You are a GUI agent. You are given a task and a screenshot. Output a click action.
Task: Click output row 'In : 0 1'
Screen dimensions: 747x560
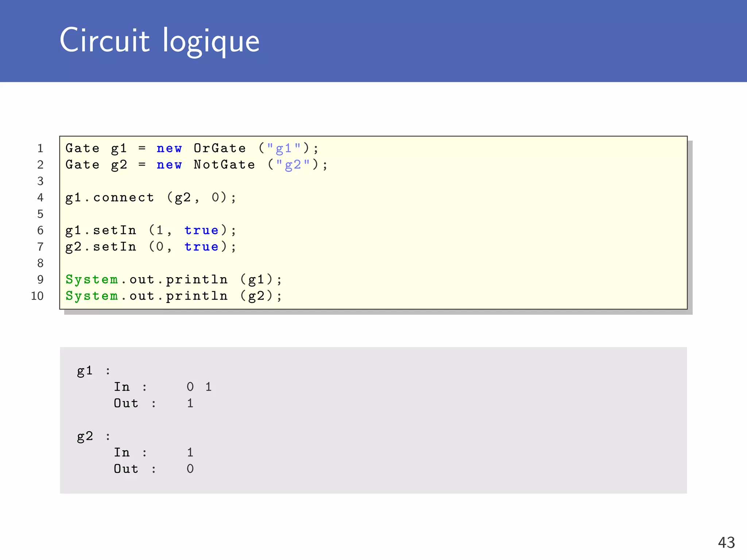point(163,387)
